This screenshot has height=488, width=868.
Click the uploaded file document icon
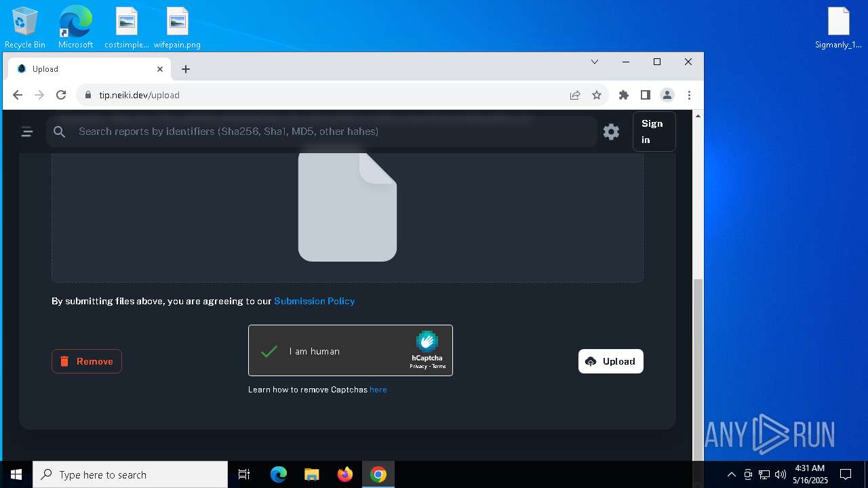click(x=347, y=207)
